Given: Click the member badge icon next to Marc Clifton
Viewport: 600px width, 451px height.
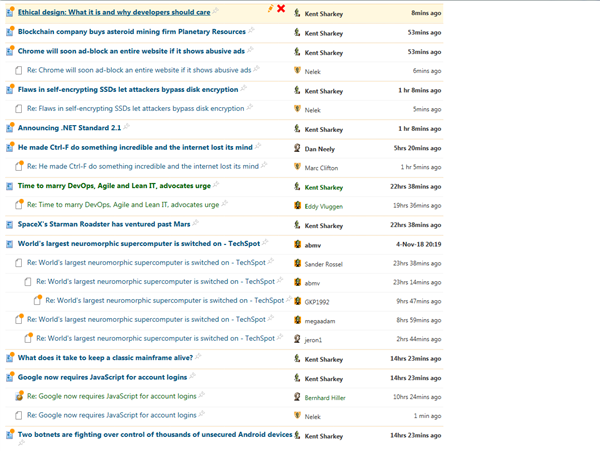Looking at the screenshot, I should 297,166.
